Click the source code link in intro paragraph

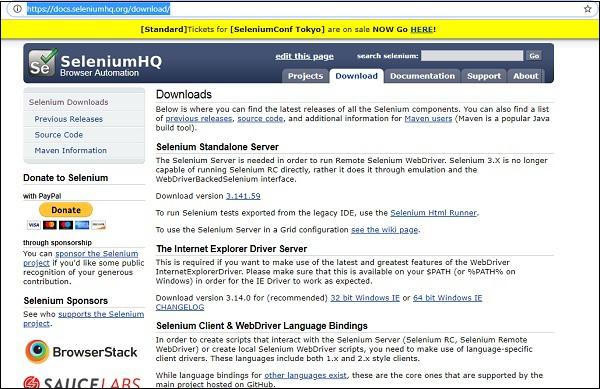[x=260, y=119]
